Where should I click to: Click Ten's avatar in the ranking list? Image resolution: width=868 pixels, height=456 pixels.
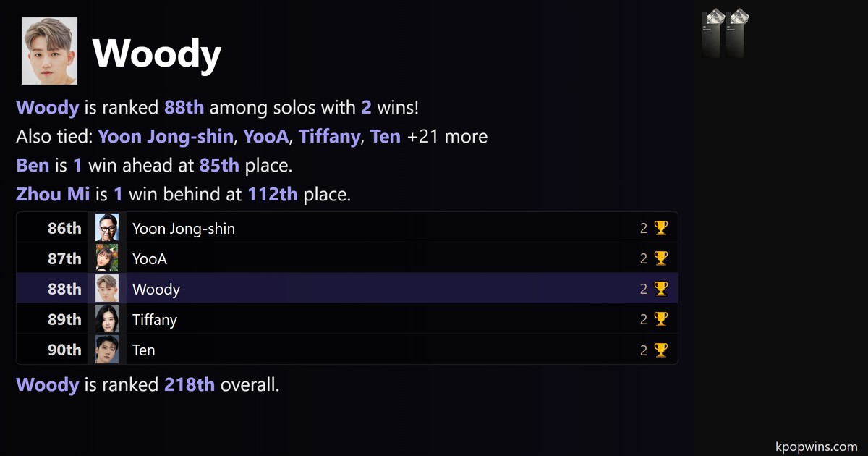(107, 350)
